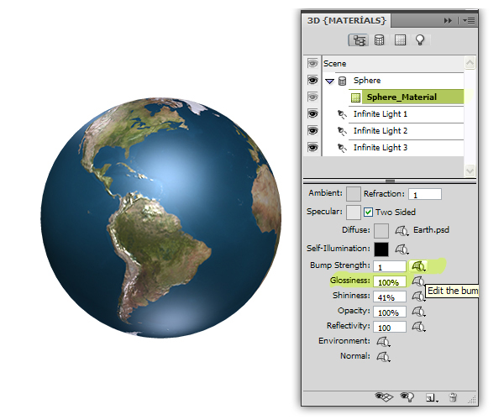
Task: Click the trash delete icon
Action: (x=453, y=397)
